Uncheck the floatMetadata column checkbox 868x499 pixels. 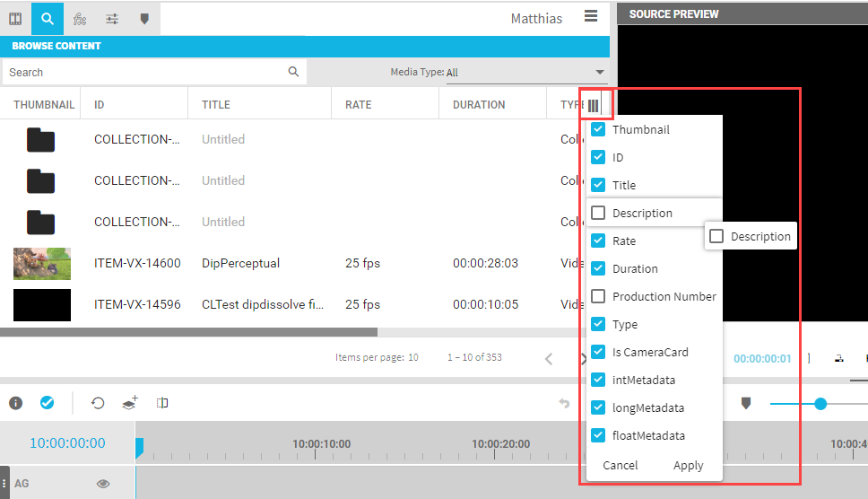(x=598, y=435)
